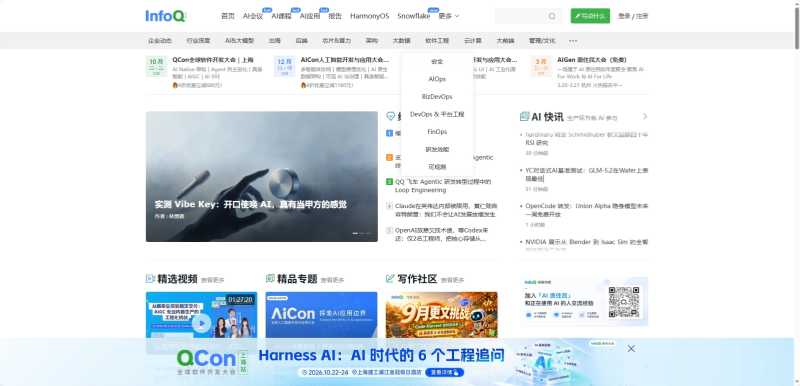Click the 精选视频 section icon

[150, 278]
